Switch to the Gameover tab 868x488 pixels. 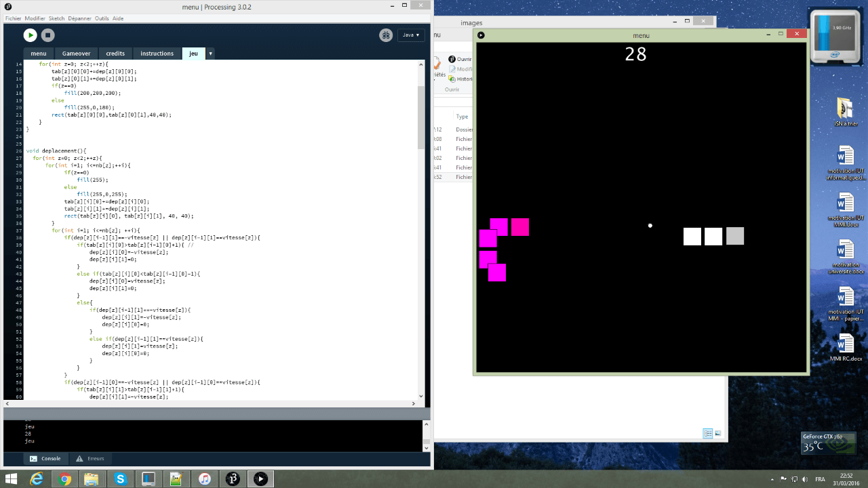(76, 54)
